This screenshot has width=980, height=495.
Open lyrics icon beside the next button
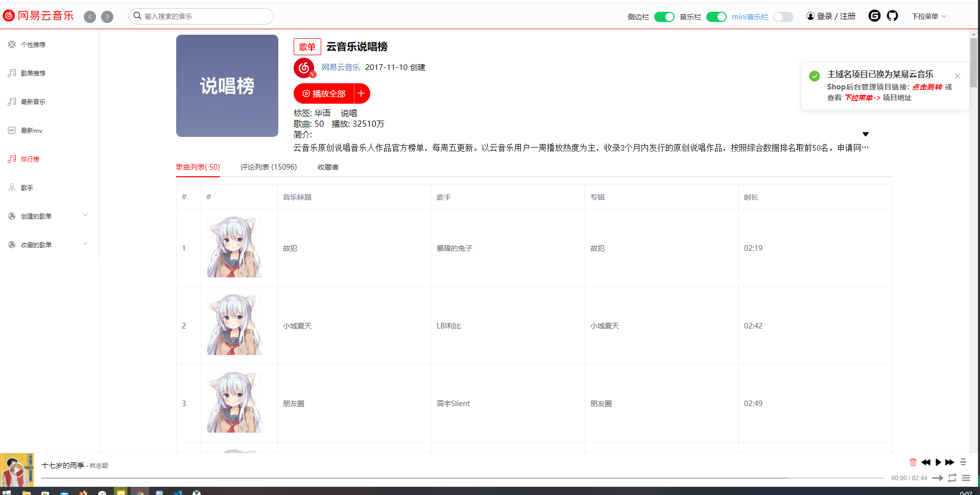963,462
